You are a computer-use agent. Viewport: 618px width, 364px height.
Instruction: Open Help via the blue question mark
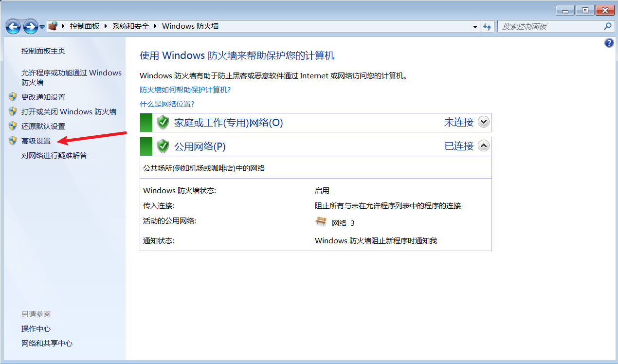click(609, 43)
